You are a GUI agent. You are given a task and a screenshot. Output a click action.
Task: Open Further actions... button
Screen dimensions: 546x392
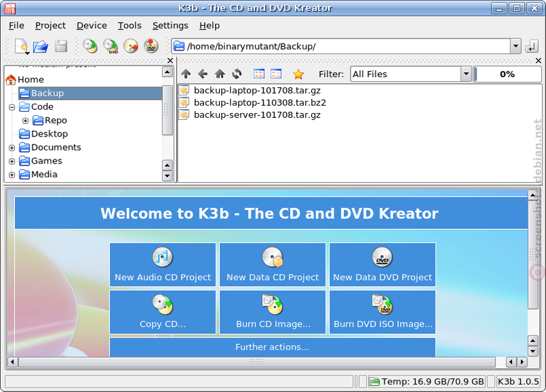click(272, 347)
